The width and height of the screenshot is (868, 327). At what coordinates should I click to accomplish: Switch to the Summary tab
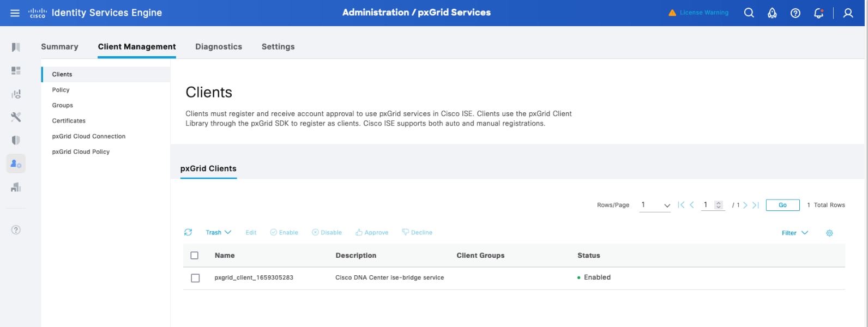pos(59,47)
